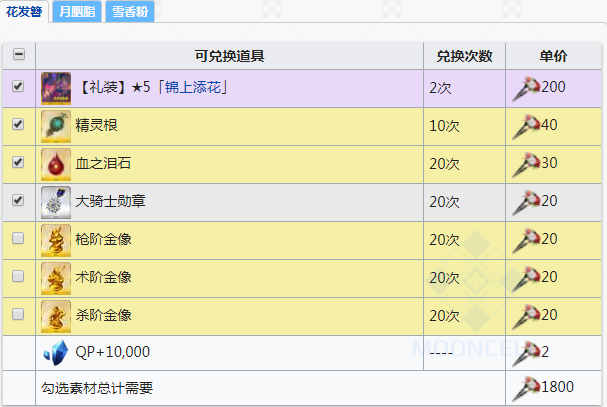Click the 精灵根 item icon
Image resolution: width=607 pixels, height=407 pixels.
(56, 126)
